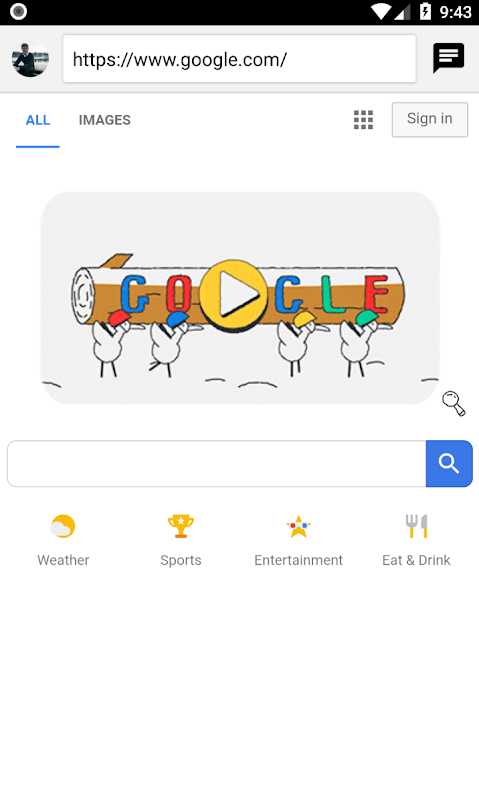479x800 pixels.
Task: Focus the URL address bar
Action: [x=239, y=59]
